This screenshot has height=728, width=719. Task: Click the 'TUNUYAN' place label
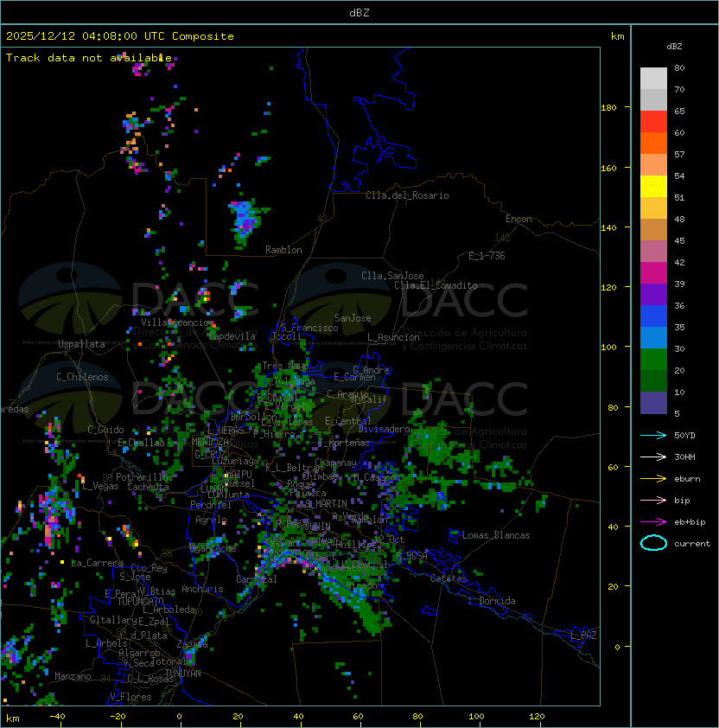tap(183, 674)
